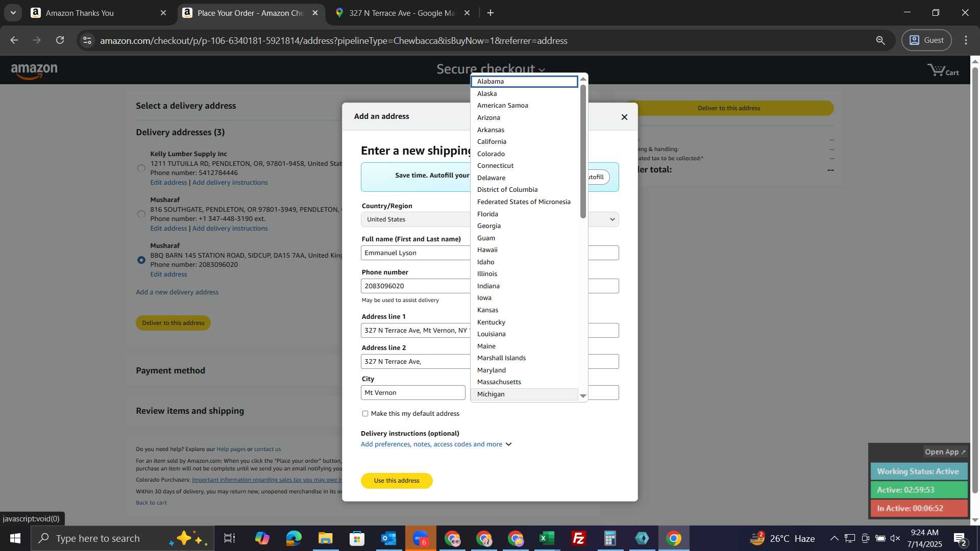Choose Georgia from state list
The width and height of the screenshot is (980, 551).
click(x=524, y=226)
